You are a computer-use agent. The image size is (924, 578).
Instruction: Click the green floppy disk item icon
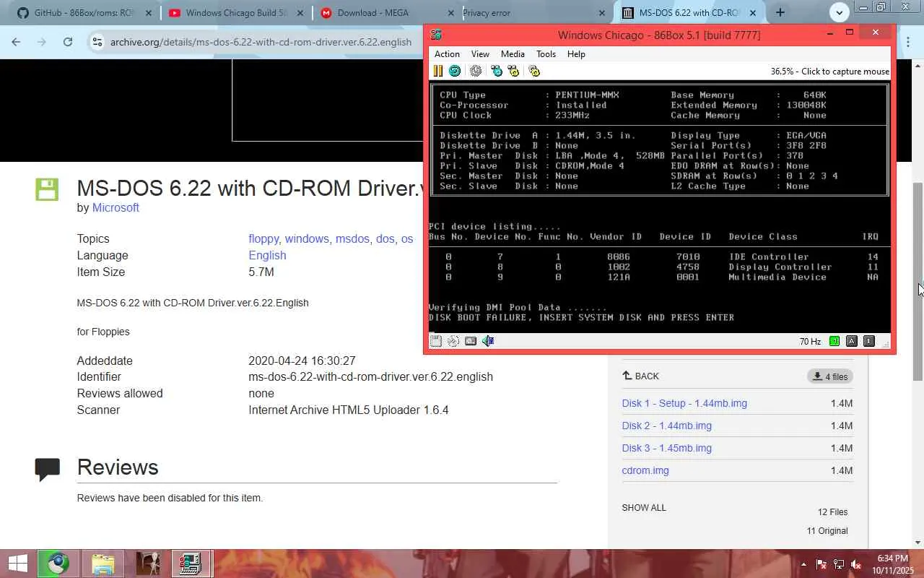point(47,189)
